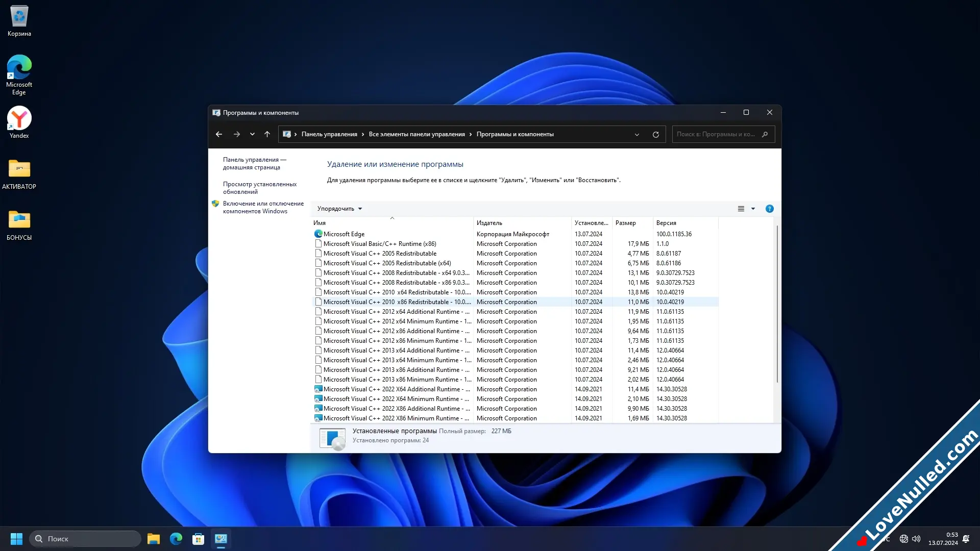Open Включение или отключение компонентов Windows link
Viewport: 980px width, 551px height.
pos(263,207)
